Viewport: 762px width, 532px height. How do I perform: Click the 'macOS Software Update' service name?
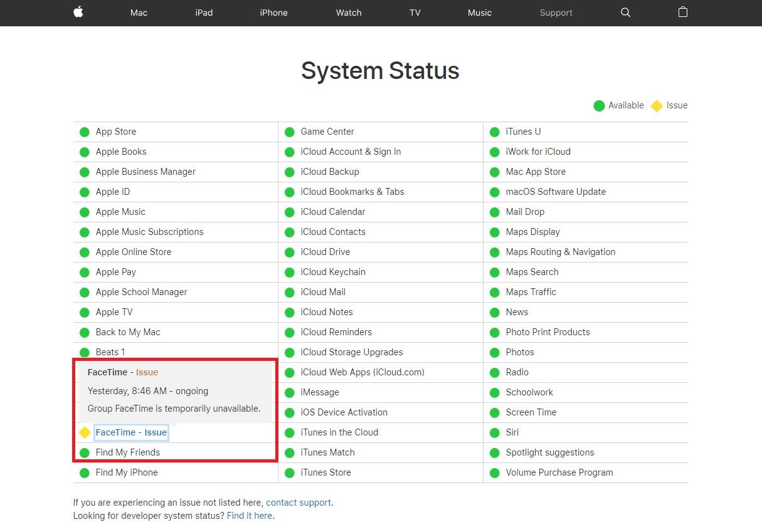click(556, 192)
